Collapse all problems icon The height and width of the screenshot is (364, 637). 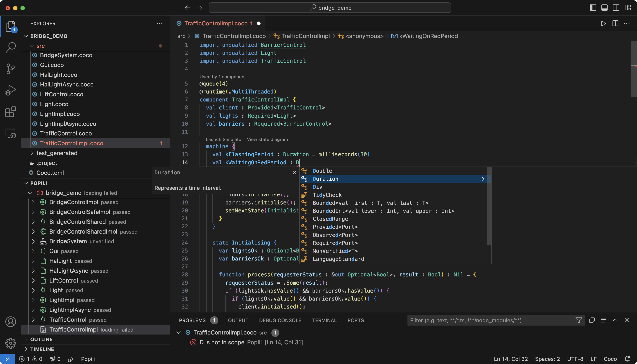tap(592, 320)
